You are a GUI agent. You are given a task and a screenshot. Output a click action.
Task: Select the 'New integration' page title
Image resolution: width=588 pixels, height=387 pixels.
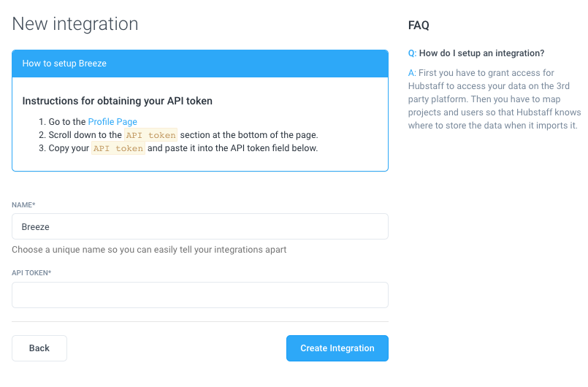point(75,23)
